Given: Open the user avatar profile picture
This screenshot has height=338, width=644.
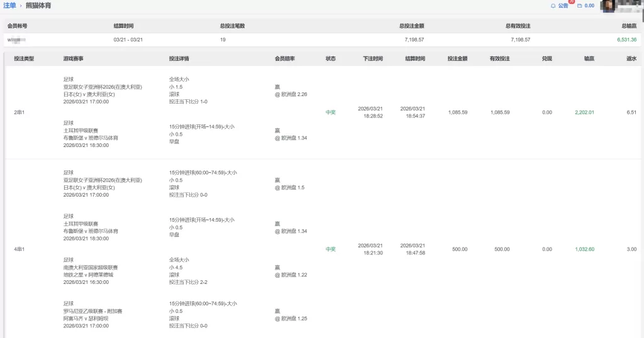Looking at the screenshot, I should click(608, 6).
